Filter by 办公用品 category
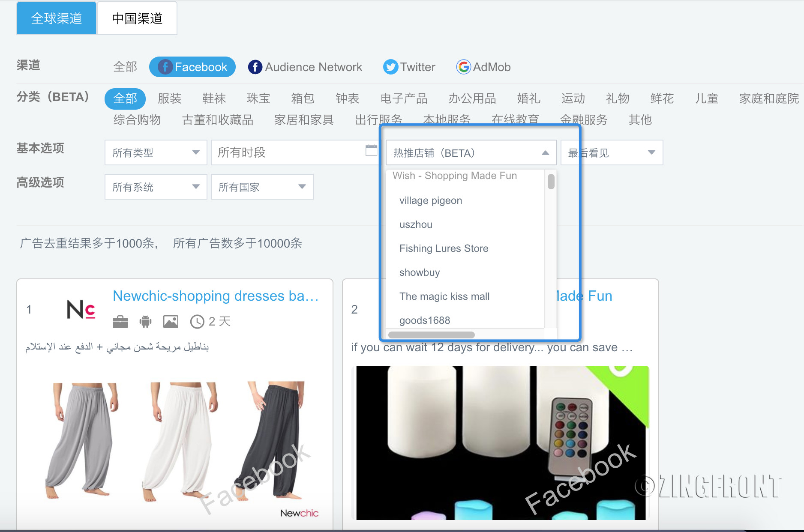 (472, 99)
